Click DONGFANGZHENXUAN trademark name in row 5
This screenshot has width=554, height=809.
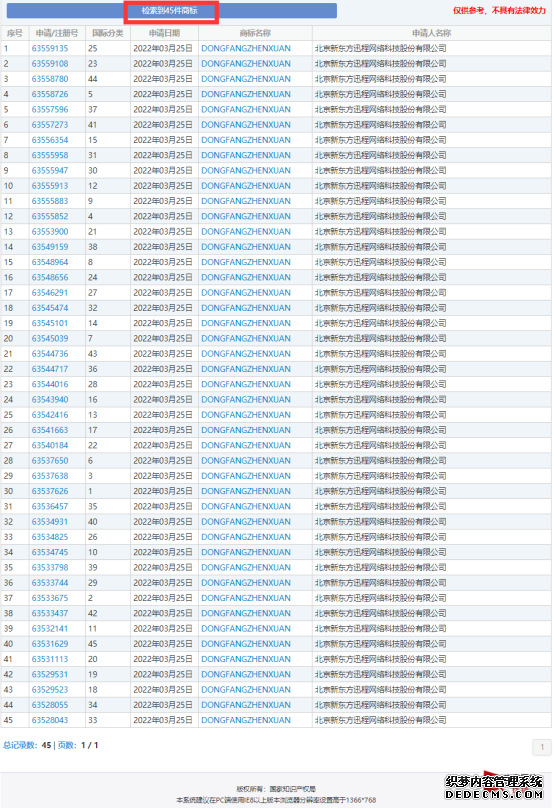tap(246, 109)
